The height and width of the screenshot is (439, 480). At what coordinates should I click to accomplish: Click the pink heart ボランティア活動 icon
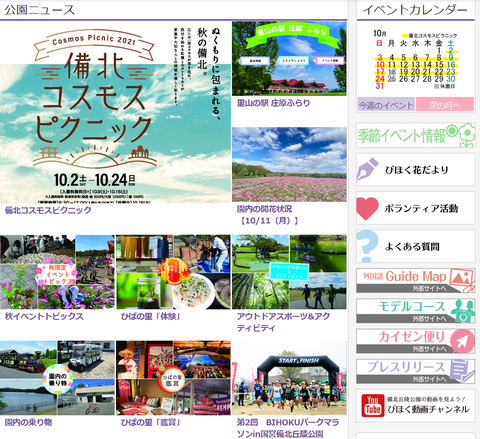[x=367, y=208]
